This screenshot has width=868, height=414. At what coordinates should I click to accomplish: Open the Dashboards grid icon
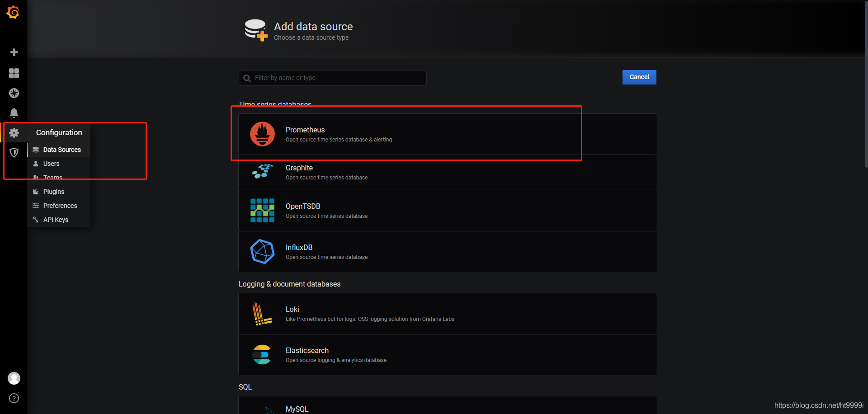[14, 73]
